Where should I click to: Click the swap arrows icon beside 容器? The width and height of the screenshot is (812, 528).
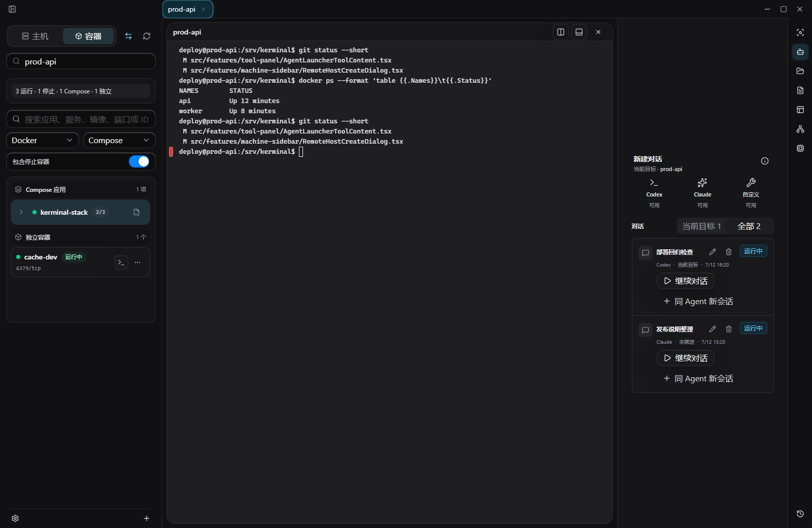click(128, 36)
